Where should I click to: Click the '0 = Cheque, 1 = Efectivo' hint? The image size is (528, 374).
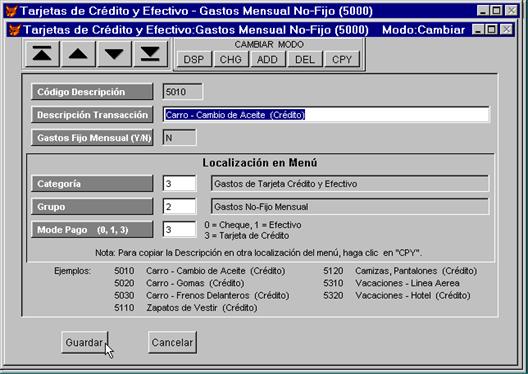point(253,225)
